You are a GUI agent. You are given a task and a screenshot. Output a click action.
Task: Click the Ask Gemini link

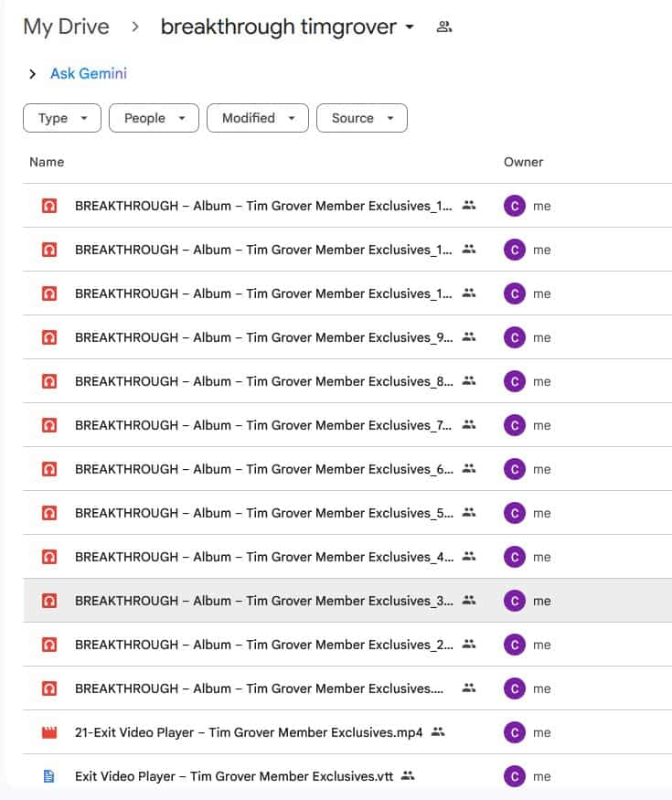[89, 74]
